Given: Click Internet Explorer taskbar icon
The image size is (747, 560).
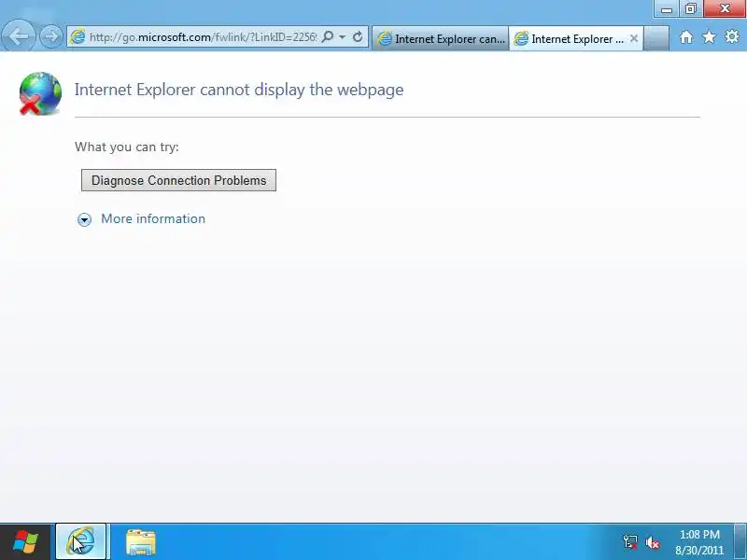Looking at the screenshot, I should 81,542.
